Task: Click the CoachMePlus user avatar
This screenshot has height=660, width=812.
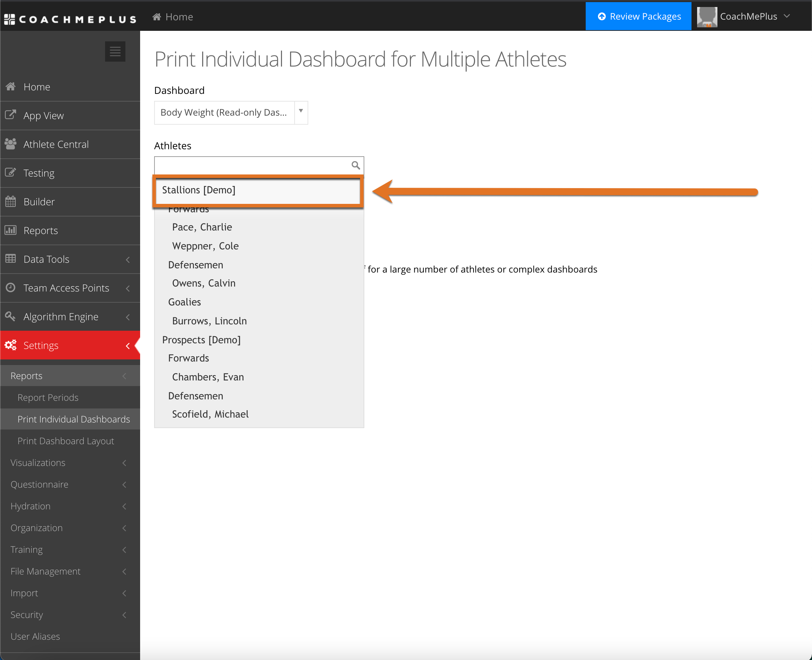Action: pyautogui.click(x=707, y=17)
